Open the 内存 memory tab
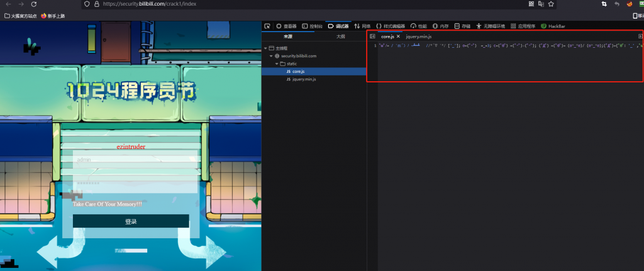Image resolution: width=644 pixels, height=271 pixels. [x=441, y=26]
